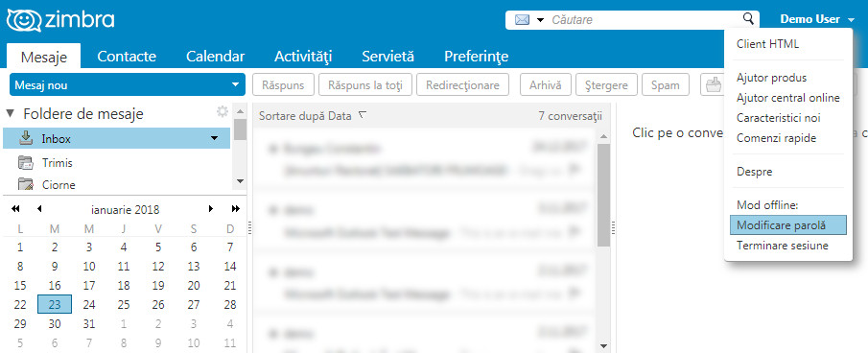Click the Spam button
The width and height of the screenshot is (868, 353).
pyautogui.click(x=666, y=85)
